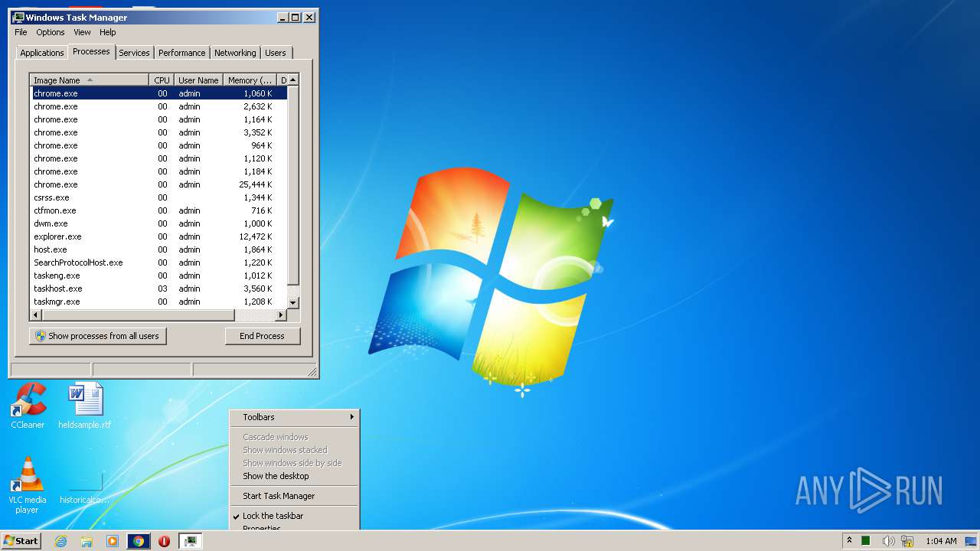Viewport: 980px width, 551px height.
Task: Click the green CPU meter tray icon
Action: pyautogui.click(x=866, y=541)
